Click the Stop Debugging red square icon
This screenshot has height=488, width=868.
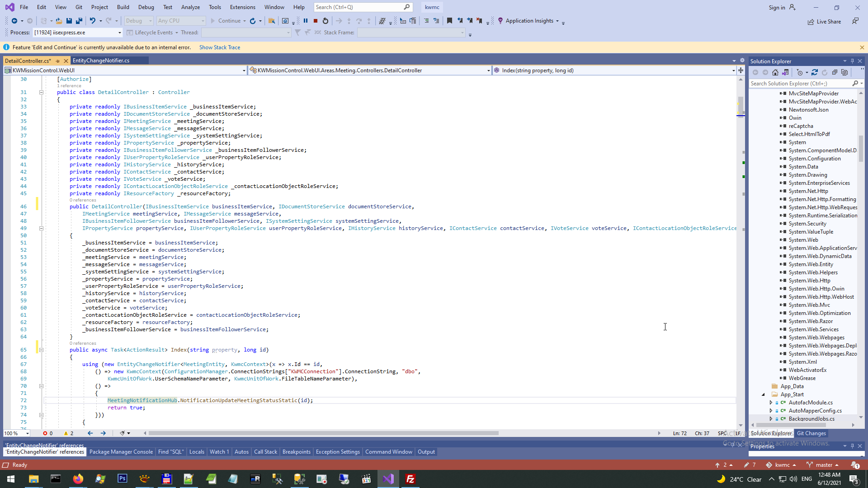pos(316,21)
